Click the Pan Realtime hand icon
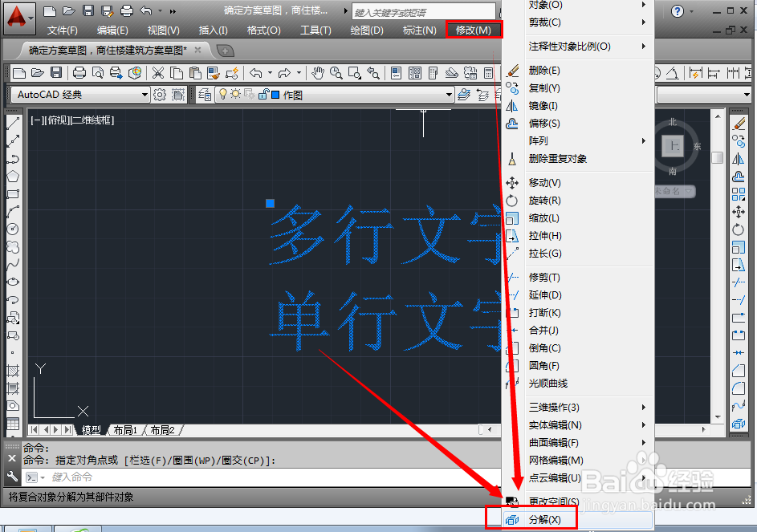 click(x=319, y=74)
